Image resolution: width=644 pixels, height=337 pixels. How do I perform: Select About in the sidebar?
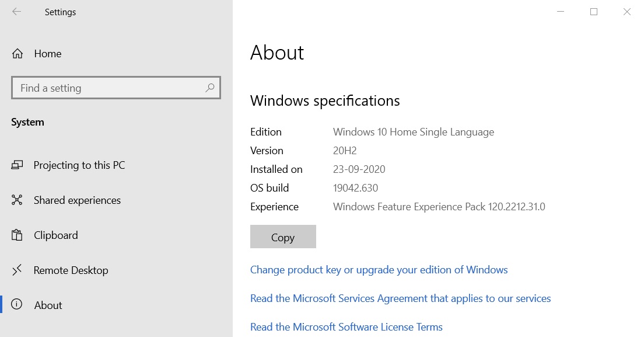click(x=116, y=305)
